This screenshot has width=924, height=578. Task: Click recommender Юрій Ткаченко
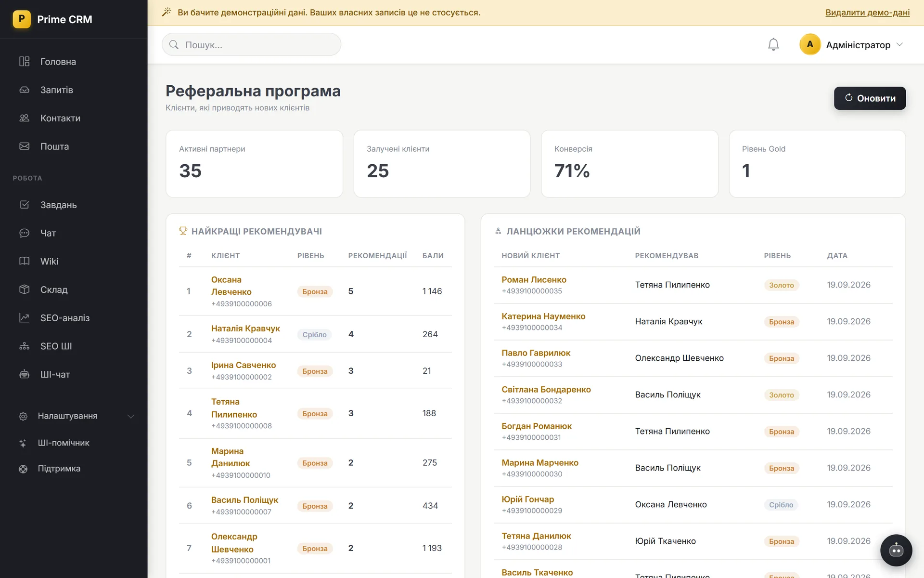pos(665,541)
